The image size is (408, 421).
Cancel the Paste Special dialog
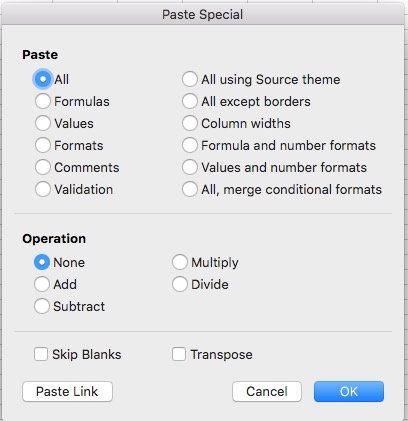click(267, 392)
